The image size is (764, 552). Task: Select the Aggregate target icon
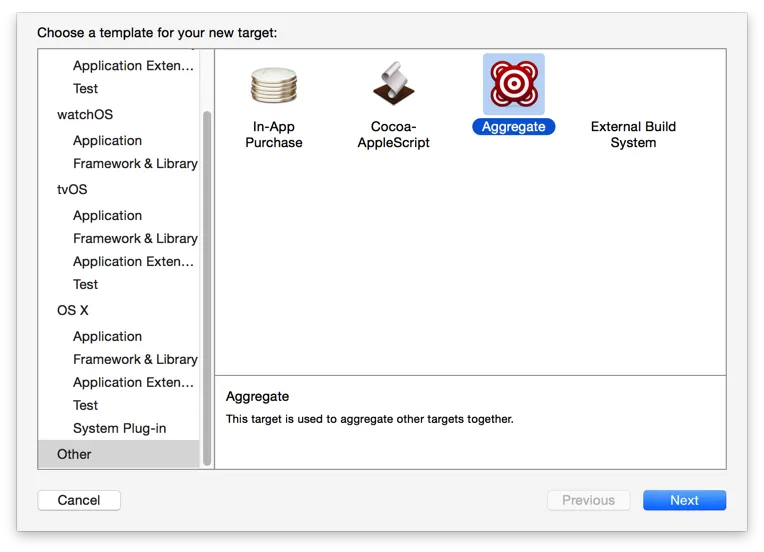coord(514,84)
